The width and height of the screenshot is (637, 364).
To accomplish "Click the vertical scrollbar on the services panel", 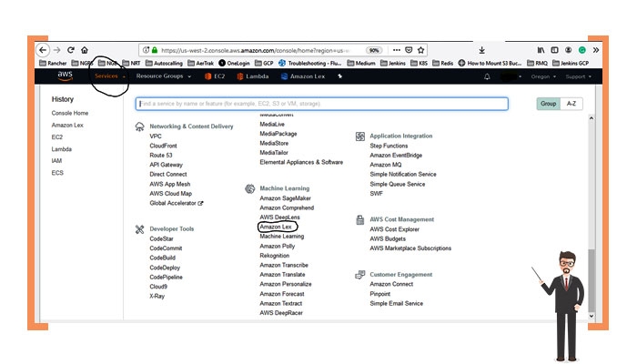I will [x=592, y=273].
